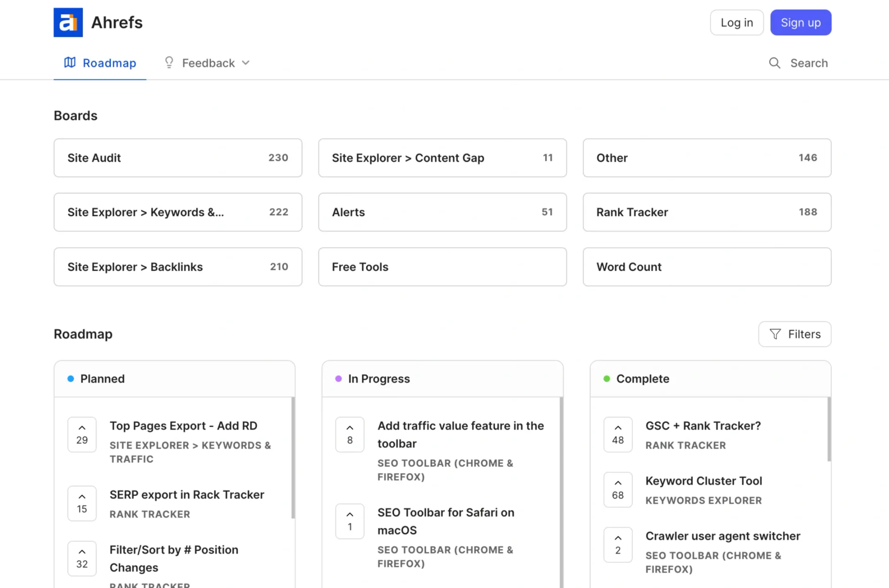Upvote Add traffic value feature post
The height and width of the screenshot is (588, 889).
point(349,434)
